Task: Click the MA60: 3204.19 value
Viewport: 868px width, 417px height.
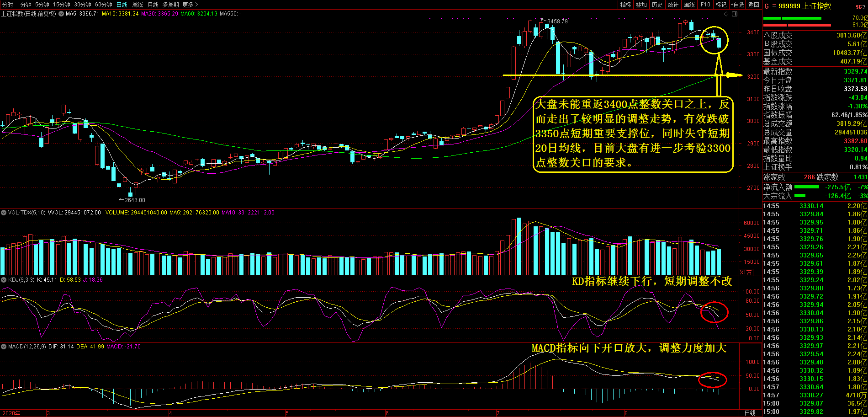Action: pyautogui.click(x=199, y=14)
